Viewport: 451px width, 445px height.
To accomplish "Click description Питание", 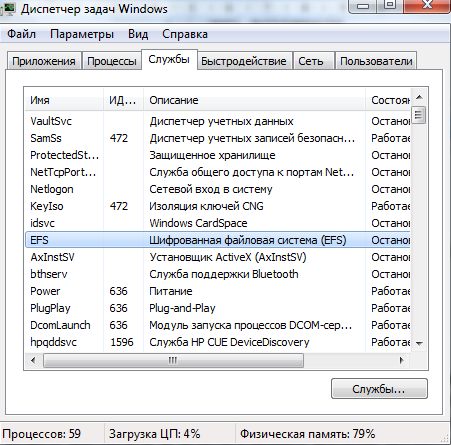I will coord(171,291).
